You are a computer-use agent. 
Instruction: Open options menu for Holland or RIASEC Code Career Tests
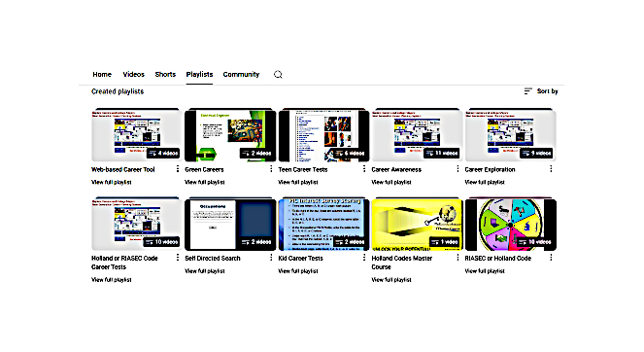[x=178, y=258]
